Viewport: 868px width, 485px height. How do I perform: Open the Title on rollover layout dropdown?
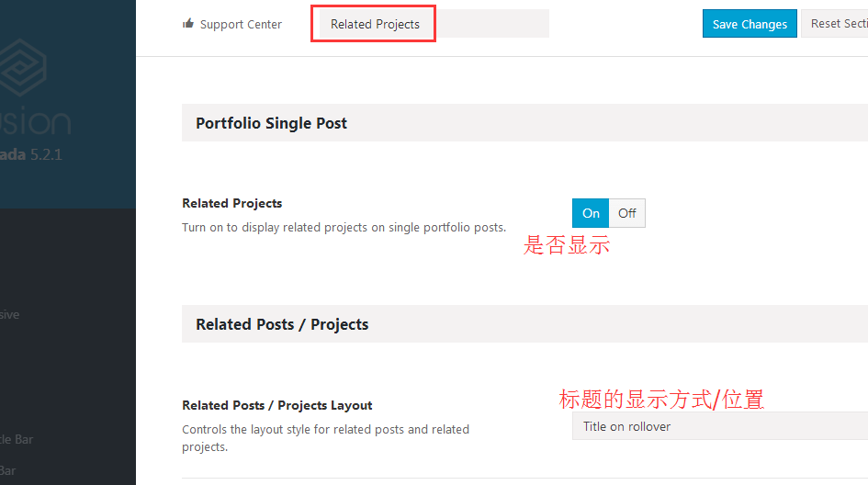click(x=719, y=426)
